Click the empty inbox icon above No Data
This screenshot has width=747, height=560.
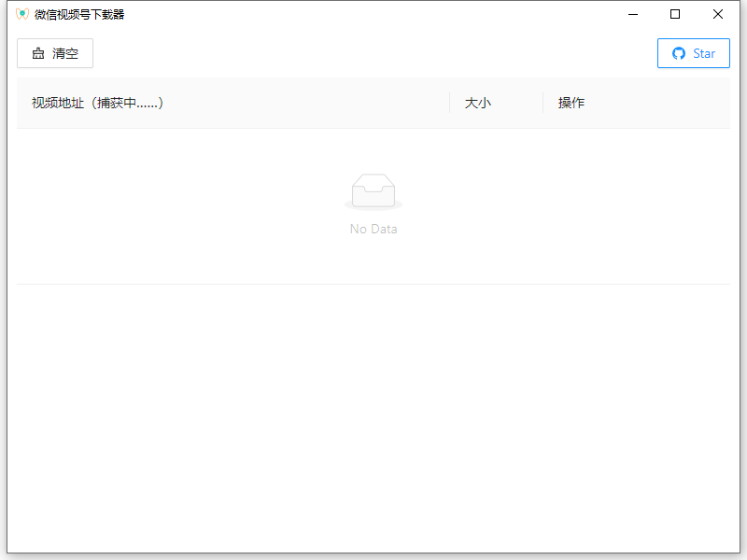(373, 189)
